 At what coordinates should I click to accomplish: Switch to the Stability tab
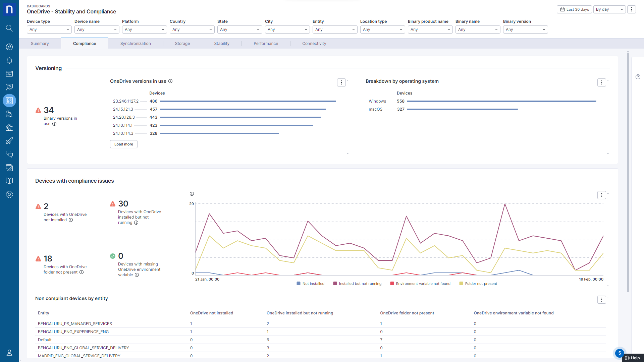222,44
